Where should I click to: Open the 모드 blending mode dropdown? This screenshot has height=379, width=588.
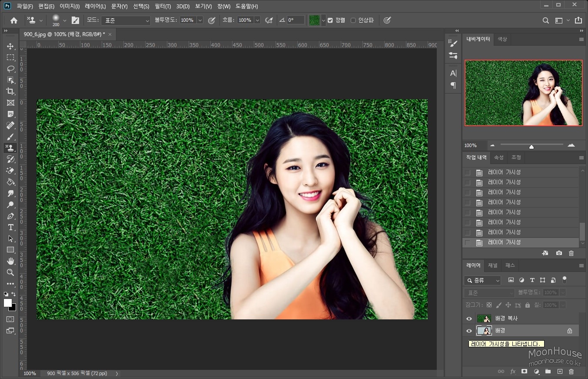(126, 20)
